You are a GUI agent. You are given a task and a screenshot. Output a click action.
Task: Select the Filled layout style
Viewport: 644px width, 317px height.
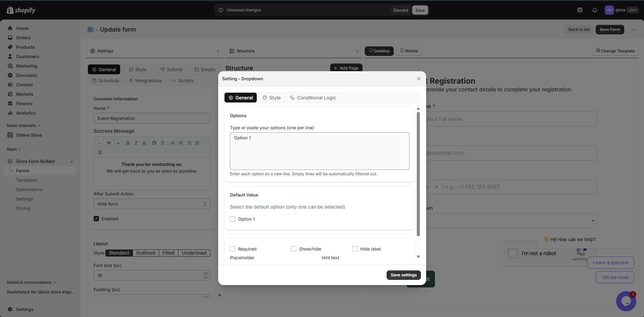pos(168,253)
